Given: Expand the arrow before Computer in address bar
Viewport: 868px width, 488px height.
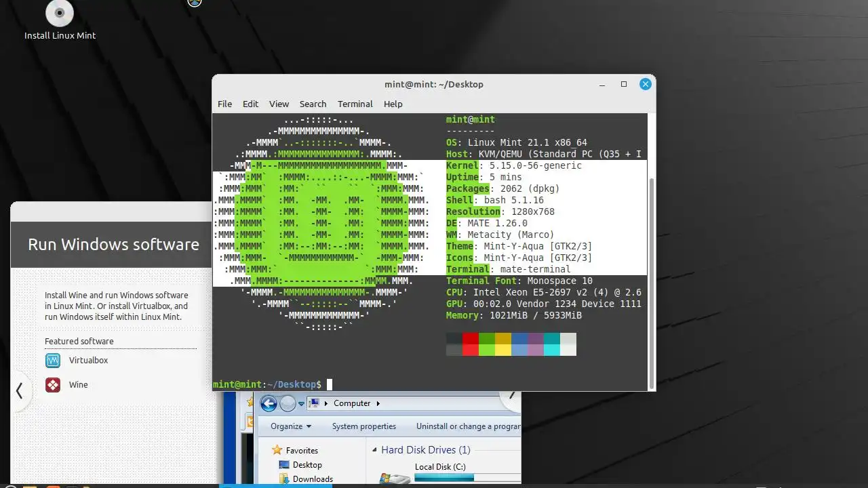Looking at the screenshot, I should pos(326,403).
